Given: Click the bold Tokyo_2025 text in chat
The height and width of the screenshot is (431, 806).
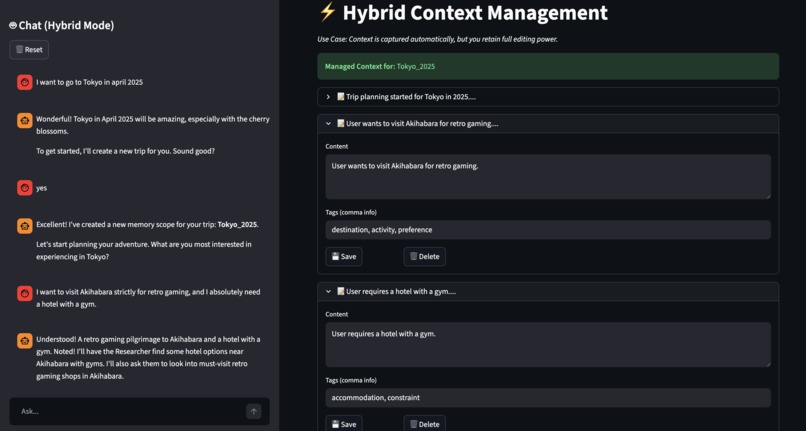Looking at the screenshot, I should 237,225.
